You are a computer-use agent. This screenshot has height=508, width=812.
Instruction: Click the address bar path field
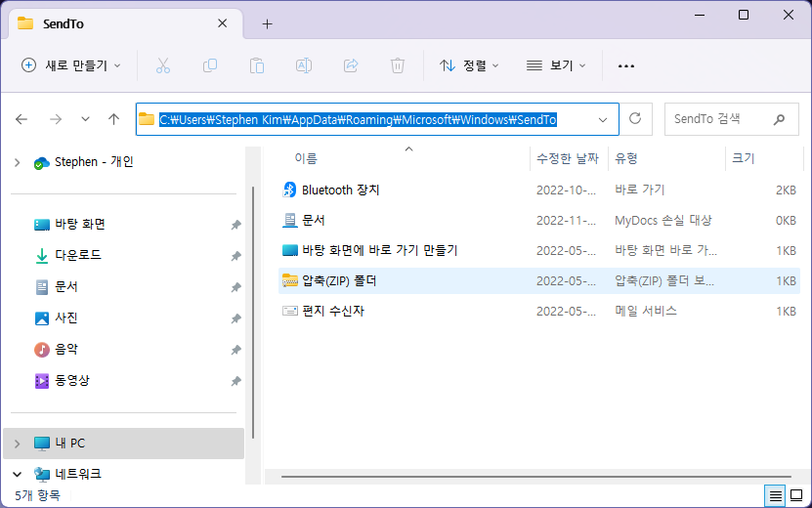(x=377, y=119)
